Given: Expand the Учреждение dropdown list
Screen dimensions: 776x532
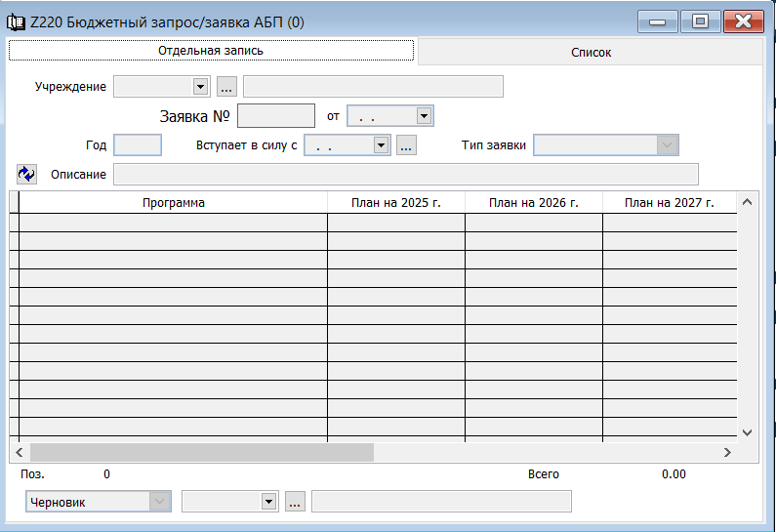Looking at the screenshot, I should 201,87.
